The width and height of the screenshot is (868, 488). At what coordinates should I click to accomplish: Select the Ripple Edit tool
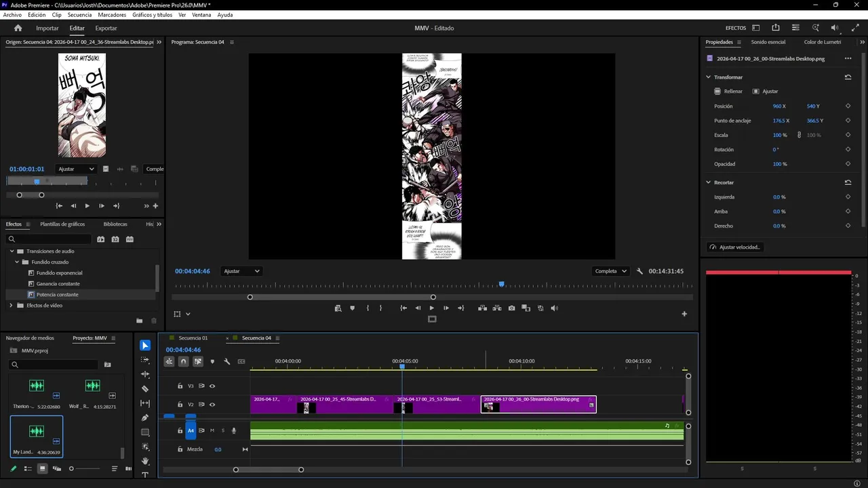pos(145,374)
